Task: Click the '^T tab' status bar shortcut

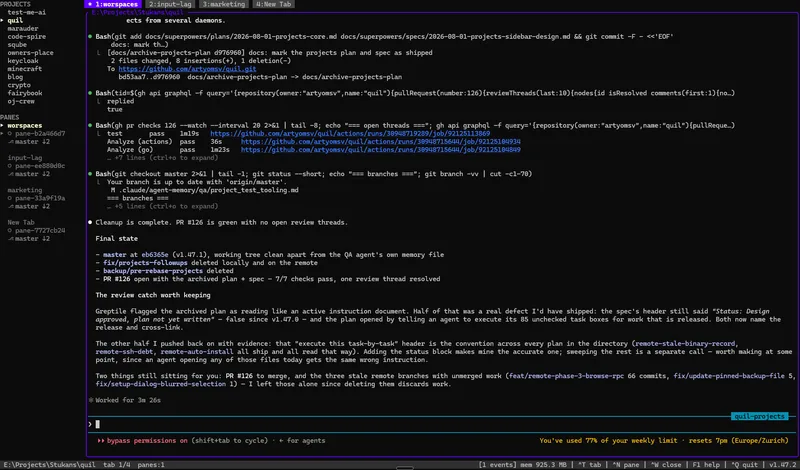Action: [589, 465]
